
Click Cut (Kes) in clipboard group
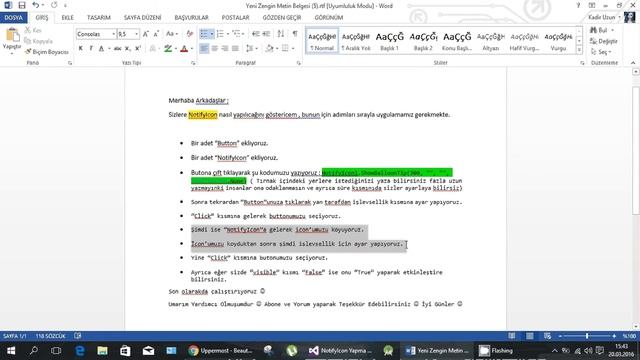tap(33, 30)
